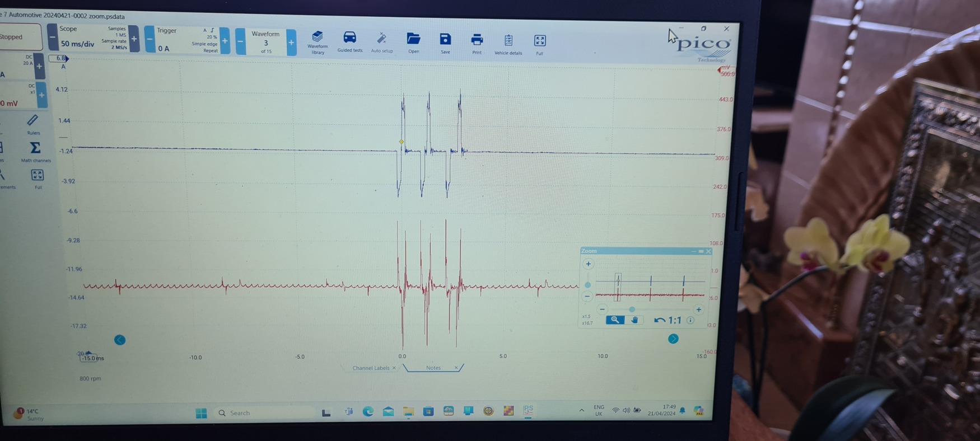Close the Channel Labels tab

(394, 368)
